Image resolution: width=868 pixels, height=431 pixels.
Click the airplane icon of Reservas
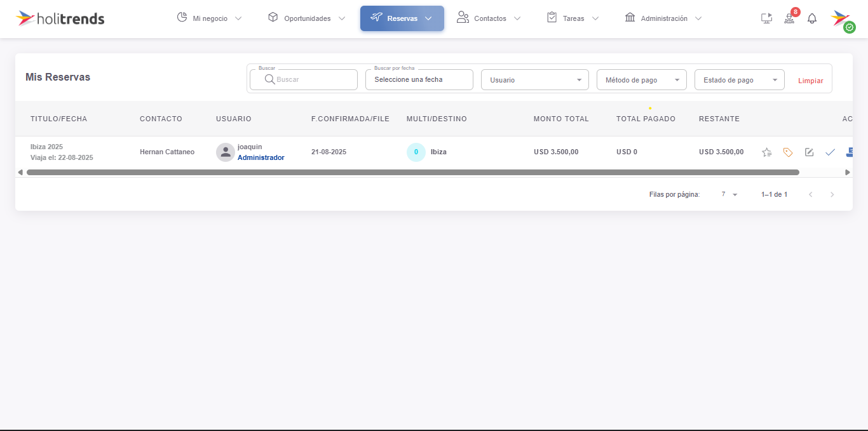click(x=376, y=17)
